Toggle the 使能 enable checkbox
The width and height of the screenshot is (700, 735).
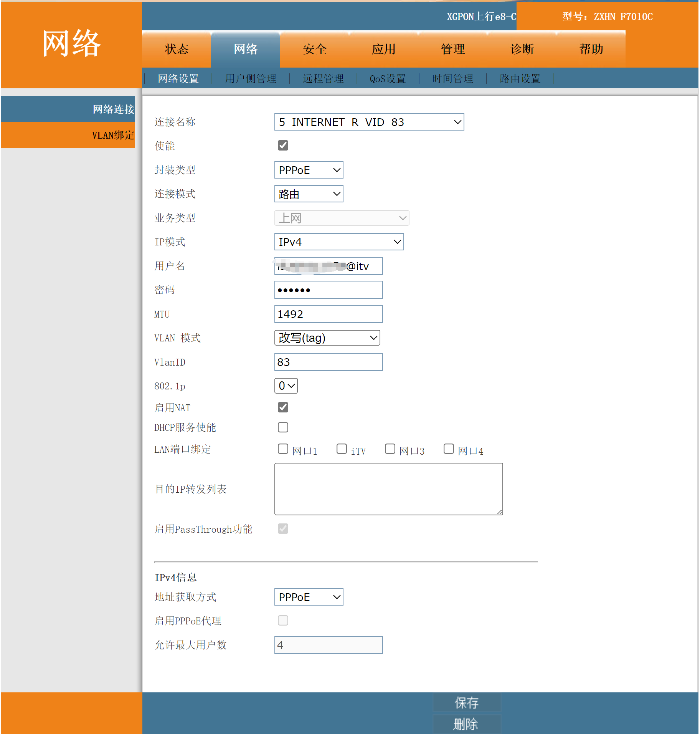[x=283, y=146]
